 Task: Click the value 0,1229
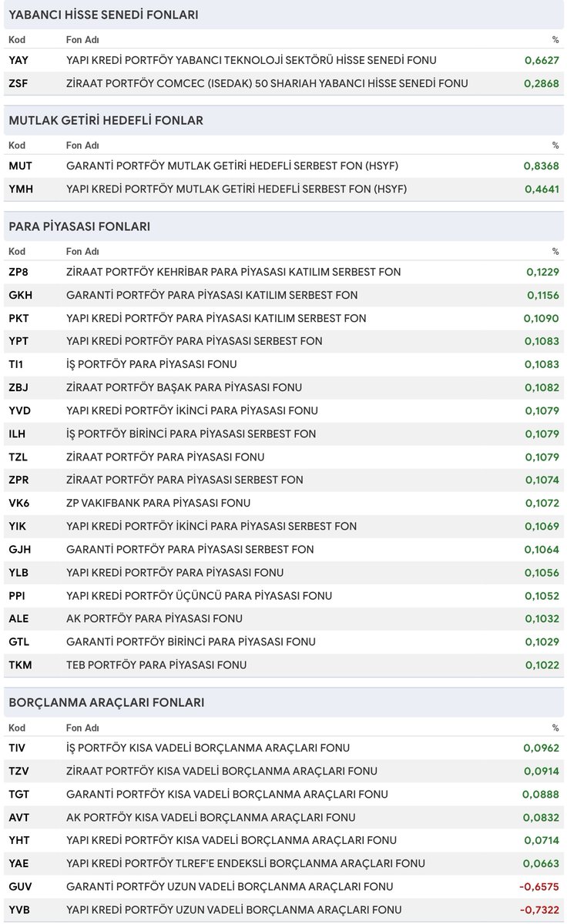pyautogui.click(x=542, y=272)
